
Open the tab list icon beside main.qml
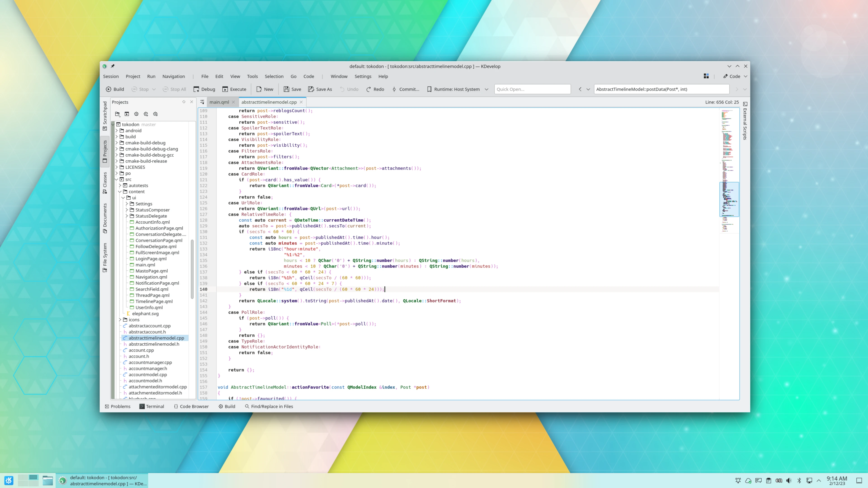point(202,102)
